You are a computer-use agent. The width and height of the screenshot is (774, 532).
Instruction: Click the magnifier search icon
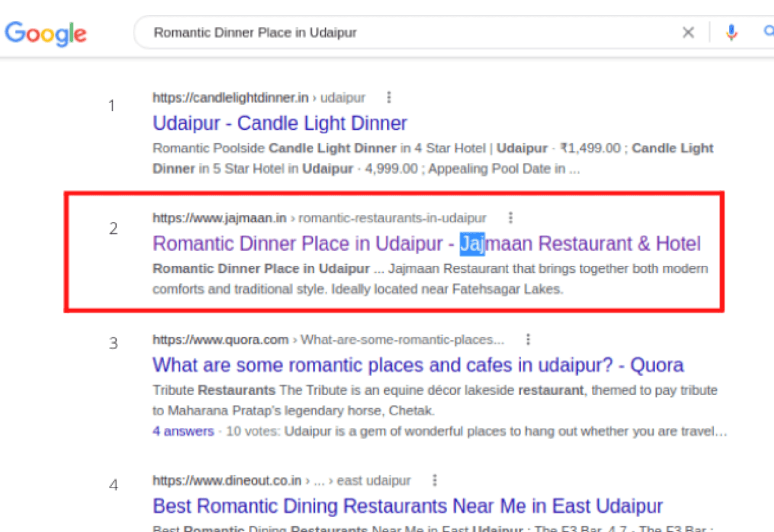768,31
